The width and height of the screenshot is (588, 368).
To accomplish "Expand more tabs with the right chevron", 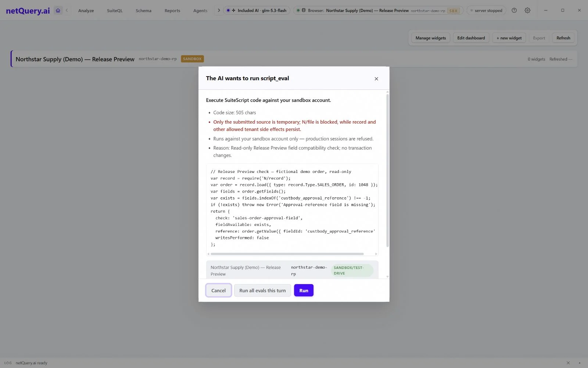I will pyautogui.click(x=219, y=10).
